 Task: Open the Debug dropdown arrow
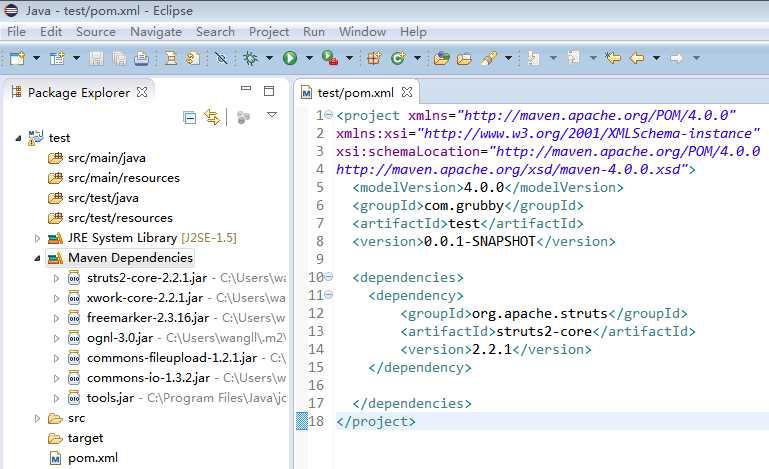269,58
